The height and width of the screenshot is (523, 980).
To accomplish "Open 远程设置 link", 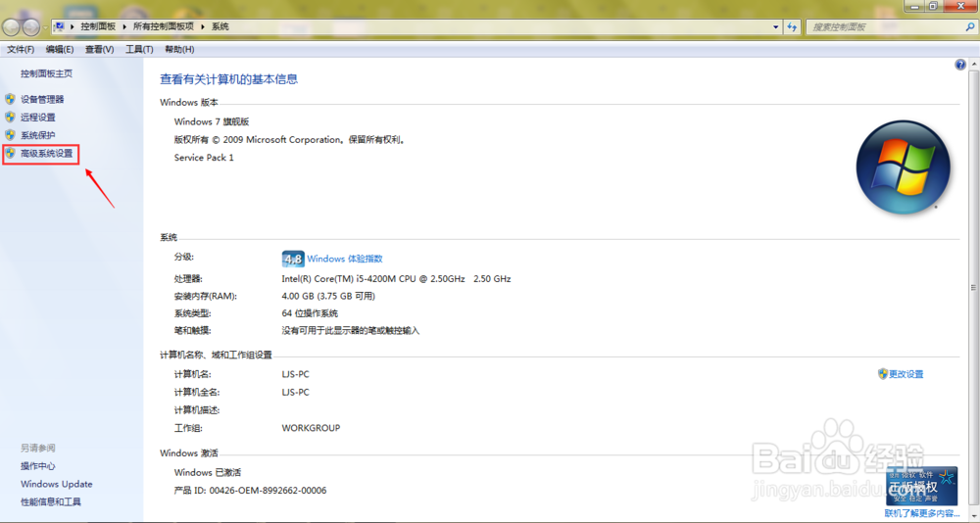I will pyautogui.click(x=37, y=117).
